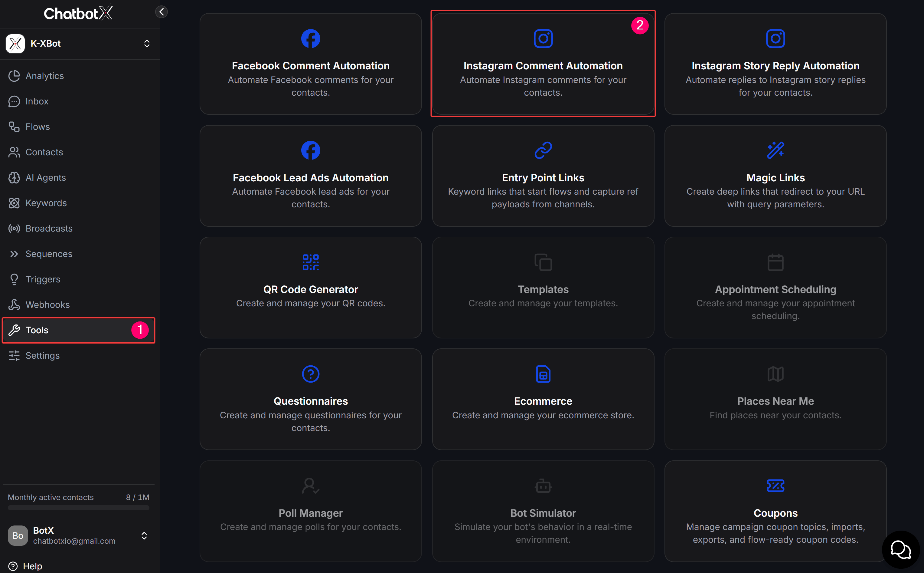Open Inbox in the sidebar
Screen dimensions: 924x573
[x=79, y=101]
